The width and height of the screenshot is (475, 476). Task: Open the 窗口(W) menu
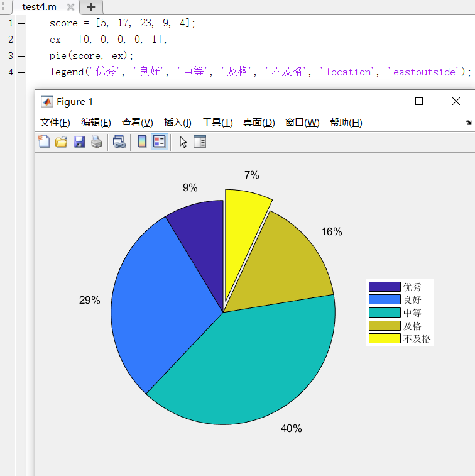click(302, 123)
